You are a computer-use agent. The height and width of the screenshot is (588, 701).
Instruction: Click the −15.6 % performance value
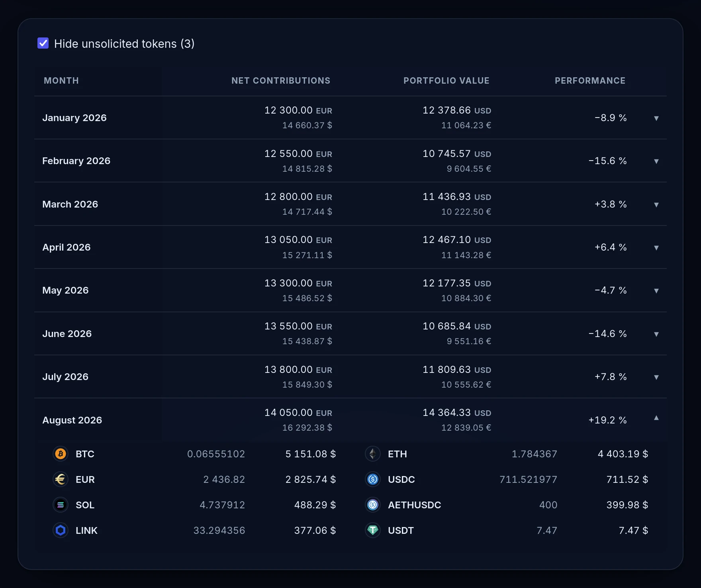click(x=607, y=161)
